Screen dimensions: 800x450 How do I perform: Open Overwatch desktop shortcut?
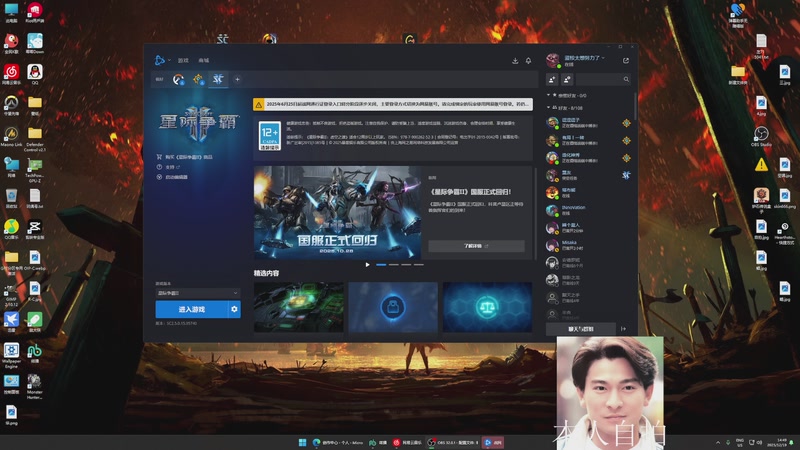click(11, 105)
